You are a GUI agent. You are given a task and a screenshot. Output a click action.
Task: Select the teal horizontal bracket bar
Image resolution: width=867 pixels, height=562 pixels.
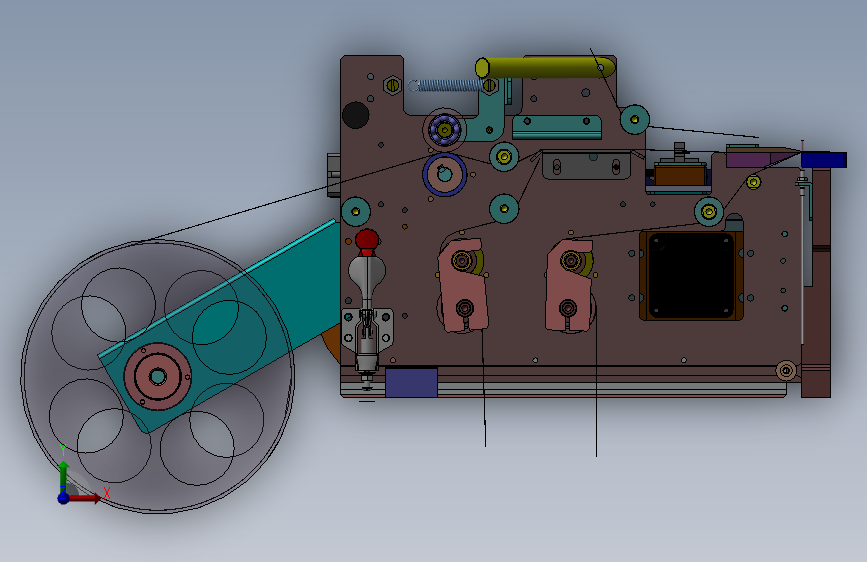coord(557,127)
